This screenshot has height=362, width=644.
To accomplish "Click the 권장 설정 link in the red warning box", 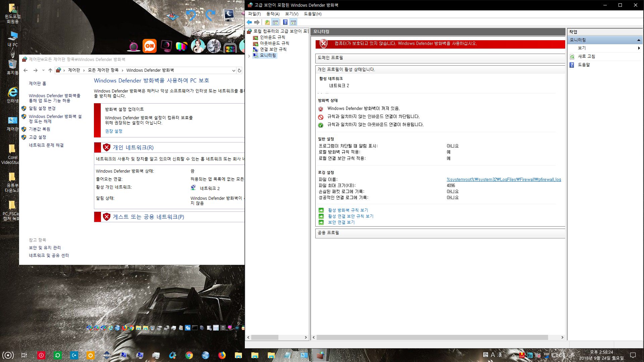I will (x=114, y=131).
